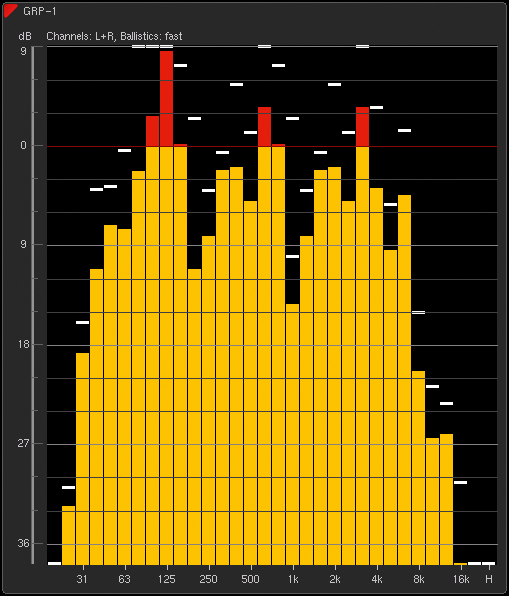
Task: Click the vertical dB scale ruler
Action: [33, 305]
